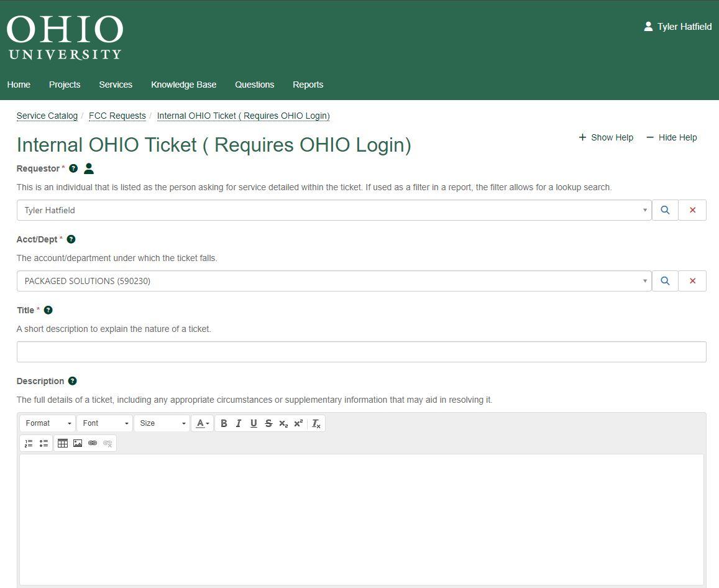Insert a numbered list

(x=29, y=443)
